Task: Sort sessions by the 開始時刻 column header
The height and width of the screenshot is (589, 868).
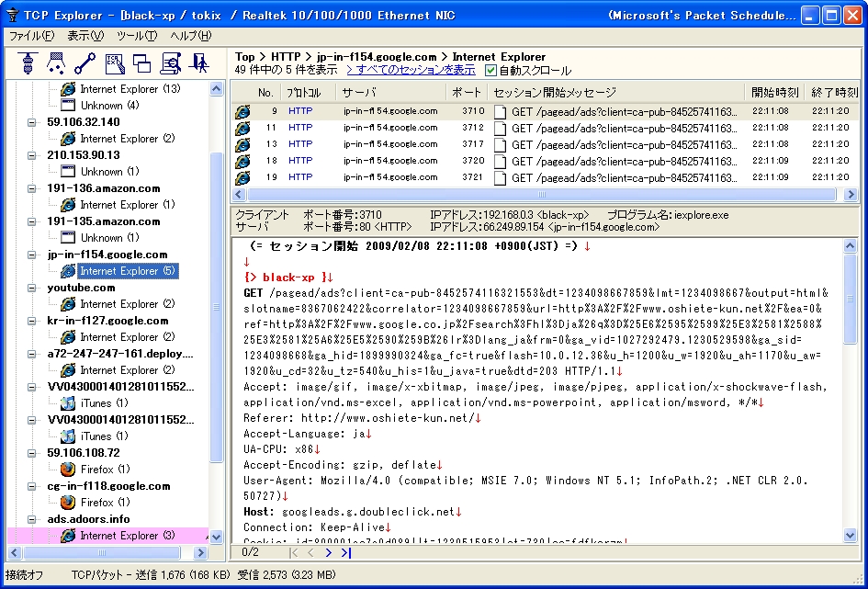Action: pos(775,93)
